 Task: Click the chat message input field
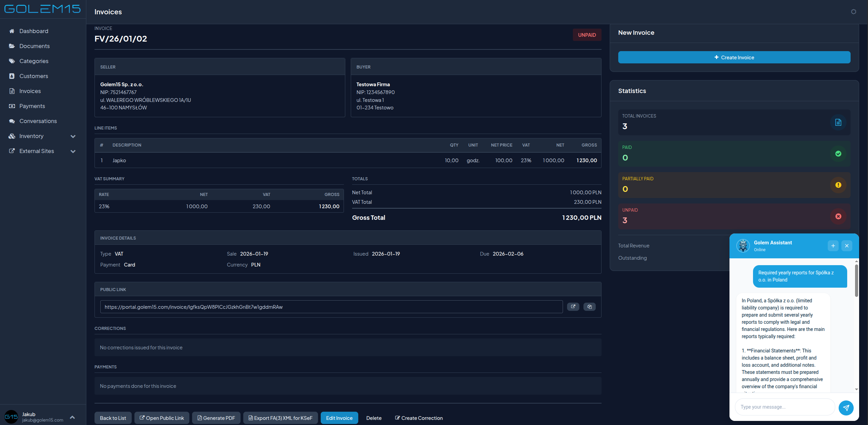[784, 407]
